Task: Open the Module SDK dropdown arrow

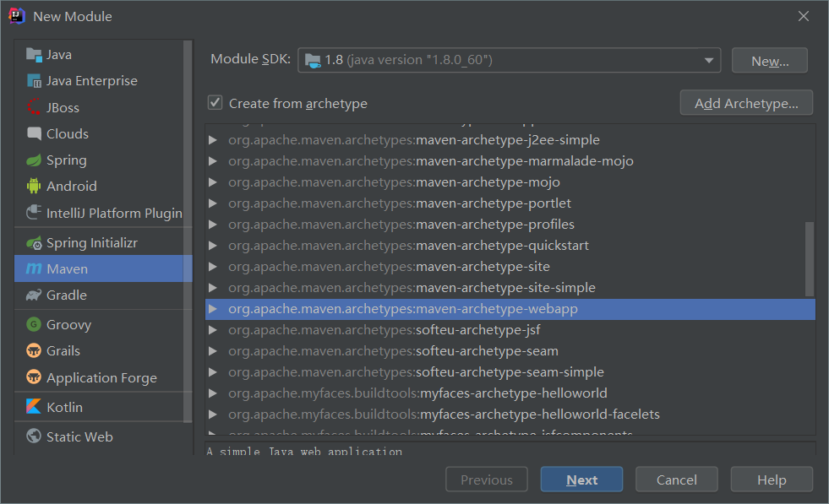Action: tap(709, 60)
